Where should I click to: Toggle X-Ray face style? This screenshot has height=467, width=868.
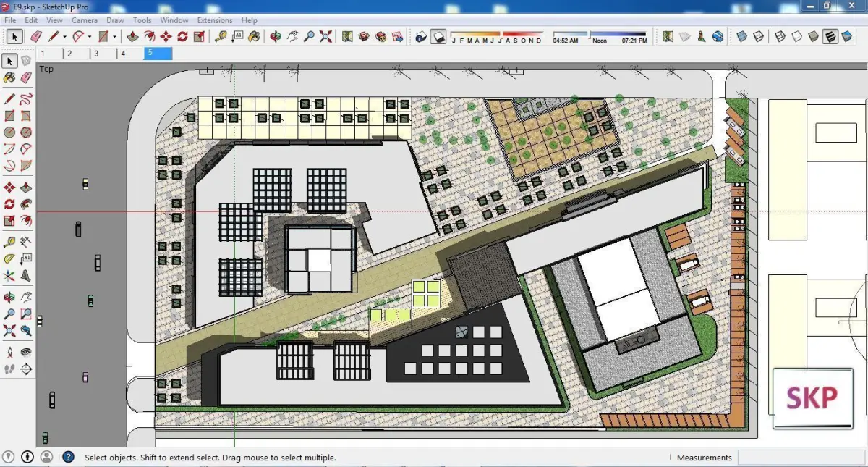pos(742,36)
